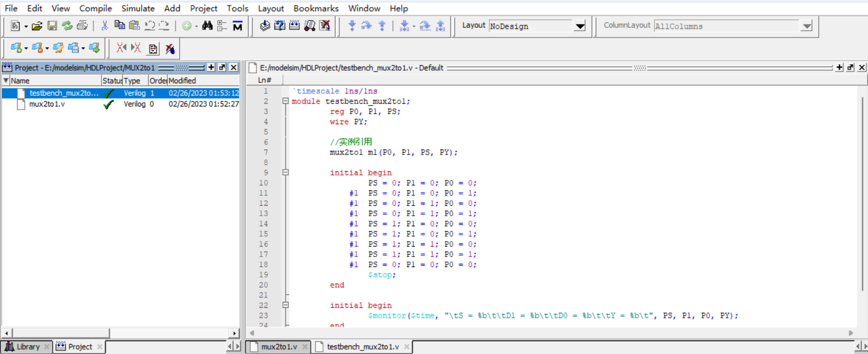Screen dimensions: 868x354
Task: Open the Simulate menu
Action: [x=138, y=8]
